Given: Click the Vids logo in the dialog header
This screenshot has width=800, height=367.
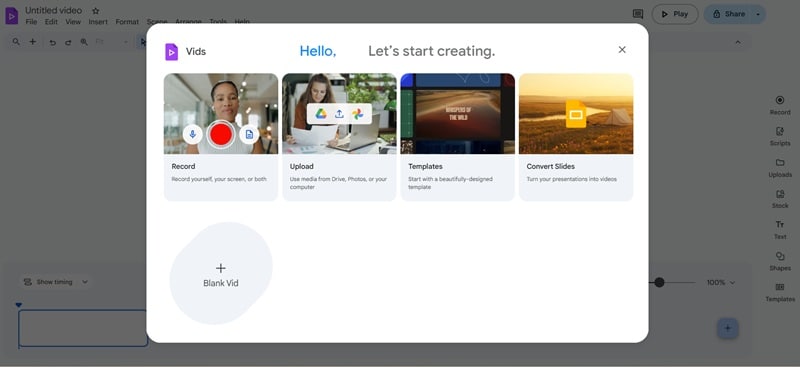Looking at the screenshot, I should coord(171,52).
